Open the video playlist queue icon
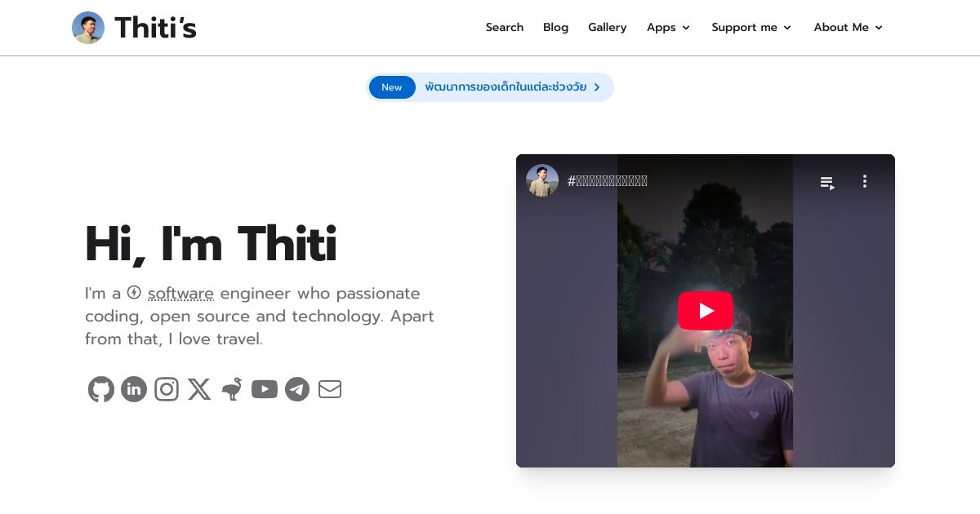The image size is (980, 514). [827, 182]
